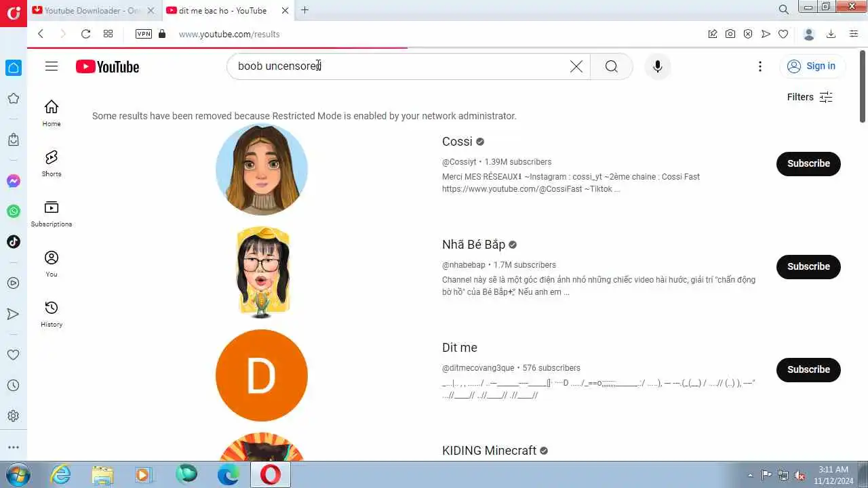The image size is (868, 488).
Task: Subscribe to the Dit me channel
Action: (x=808, y=369)
